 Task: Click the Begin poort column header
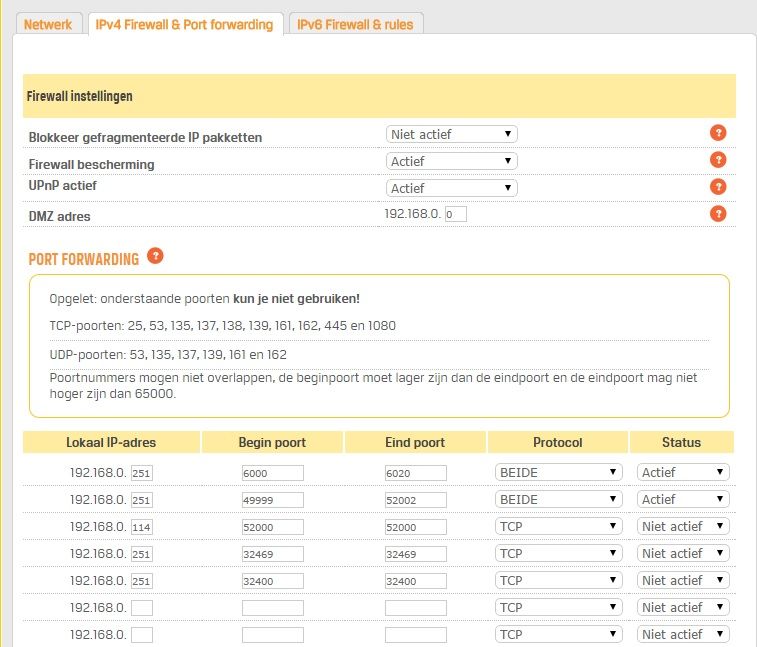pos(272,442)
